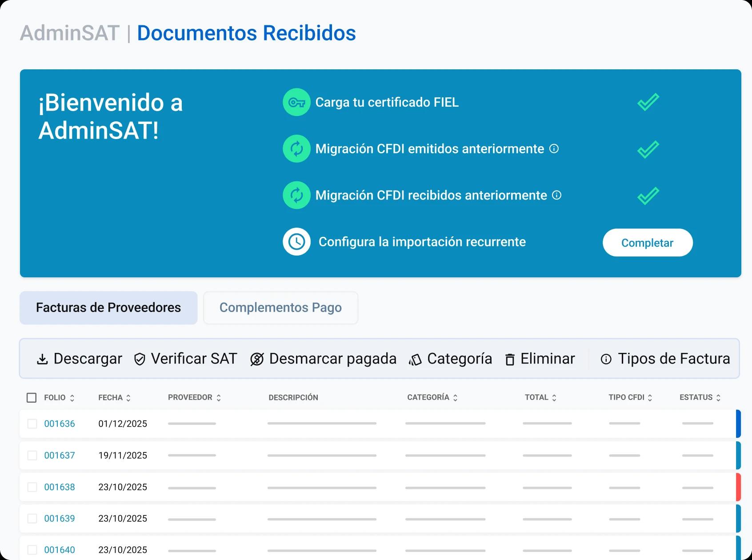This screenshot has width=752, height=560.
Task: Click the sync icon for CFDI emitidos migration
Action: click(x=296, y=148)
